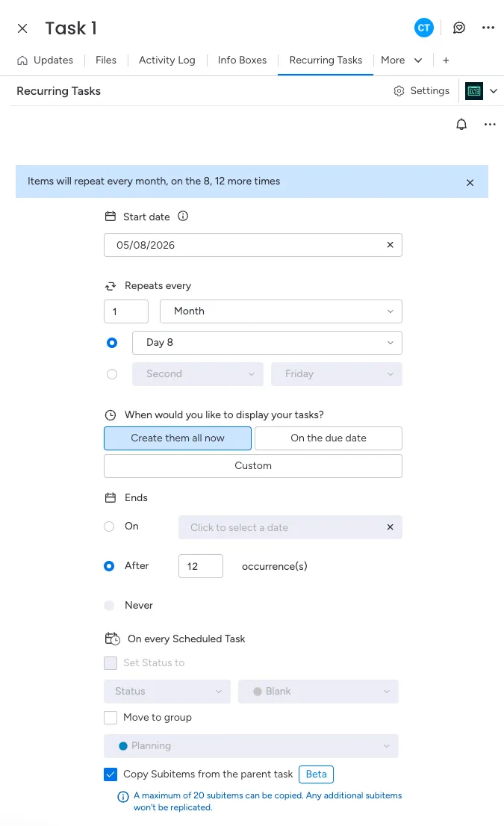
Task: Click the Scheduled Task calendar-clock icon
Action: point(112,639)
